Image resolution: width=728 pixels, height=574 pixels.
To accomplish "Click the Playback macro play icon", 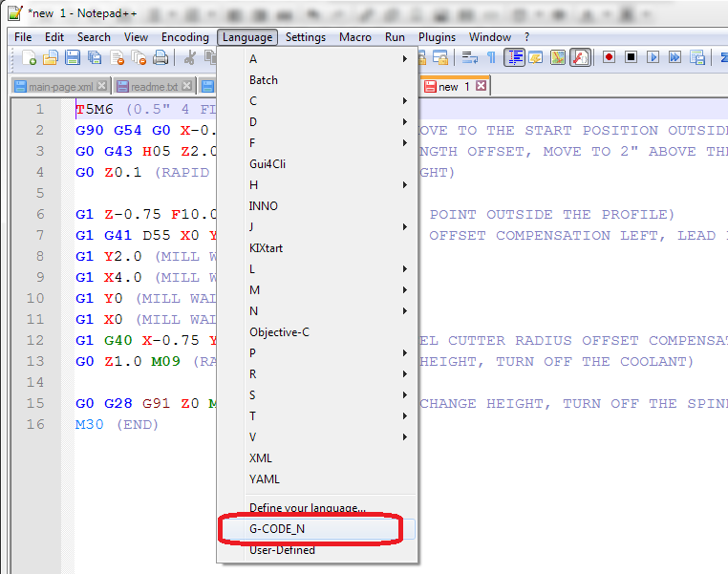I will (x=653, y=57).
